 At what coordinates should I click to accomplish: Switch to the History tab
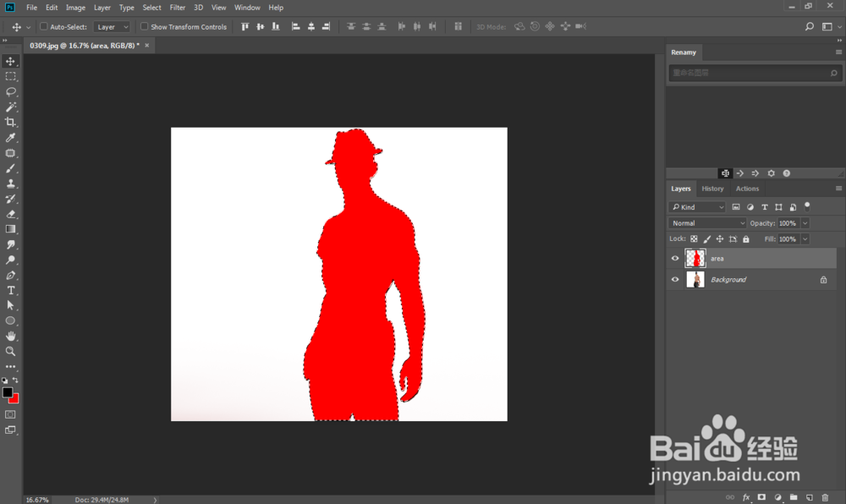712,189
